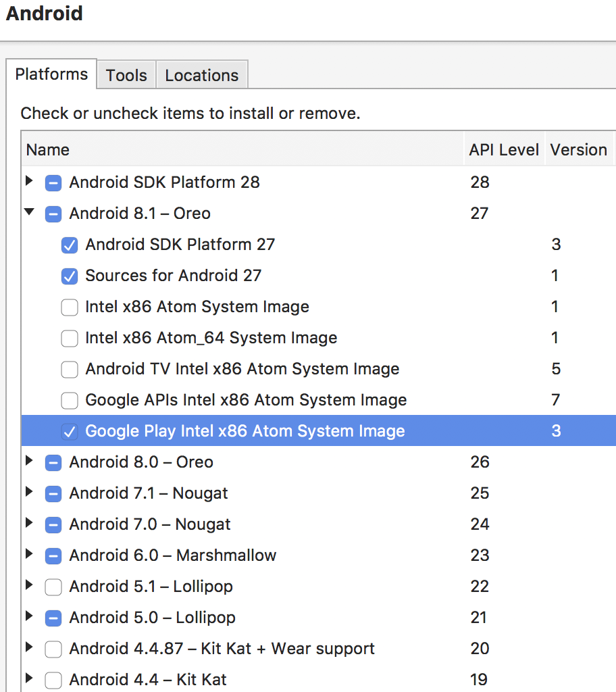616x692 pixels.
Task: Expand Android 4.4.87 Kit Kat Wear group
Action: 29,647
